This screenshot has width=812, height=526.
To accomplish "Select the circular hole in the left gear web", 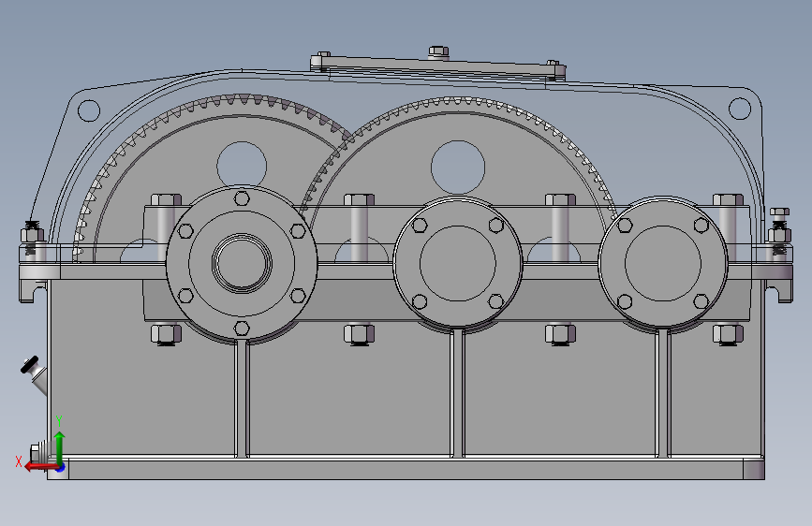I will [x=242, y=165].
